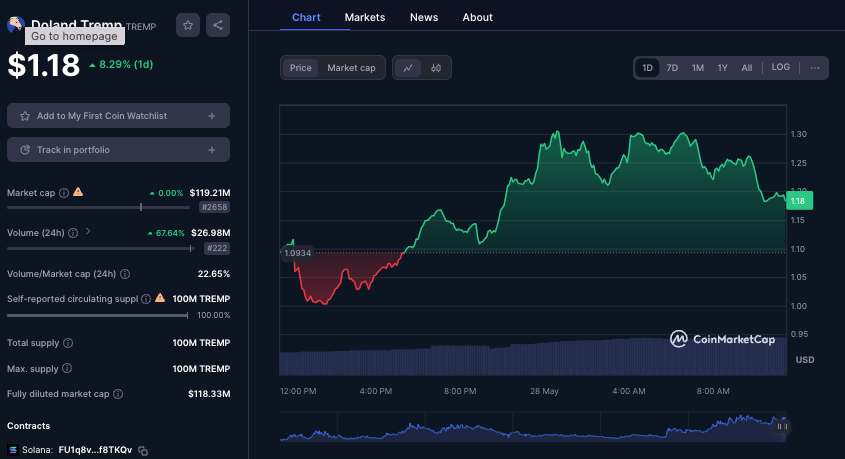845x459 pixels.
Task: Click the Max. supply info icon
Action: pyautogui.click(x=66, y=369)
